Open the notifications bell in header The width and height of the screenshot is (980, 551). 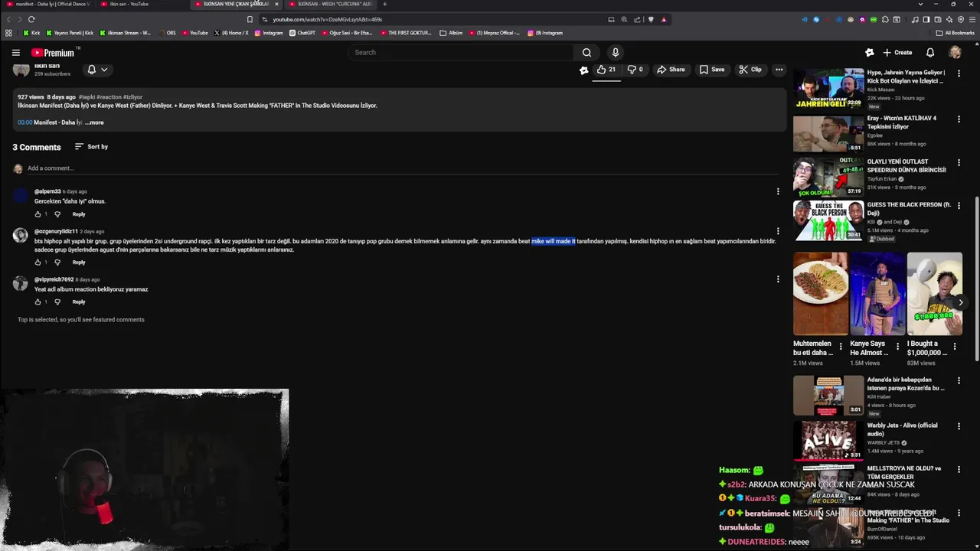(930, 53)
